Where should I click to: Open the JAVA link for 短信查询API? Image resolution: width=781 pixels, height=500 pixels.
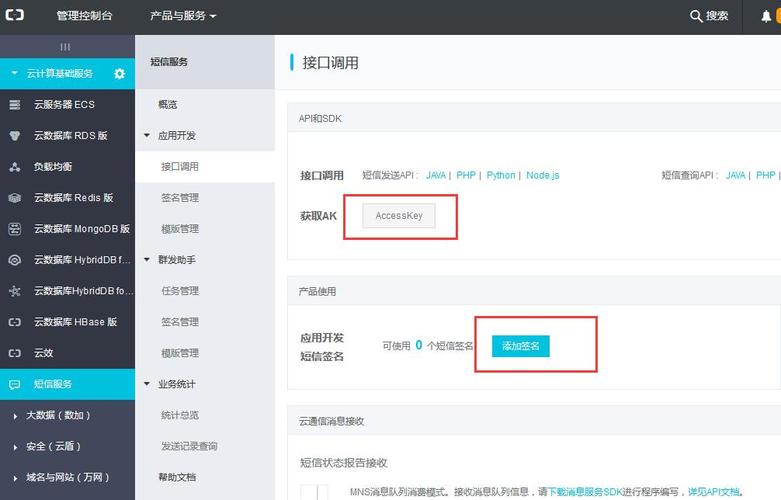point(736,175)
